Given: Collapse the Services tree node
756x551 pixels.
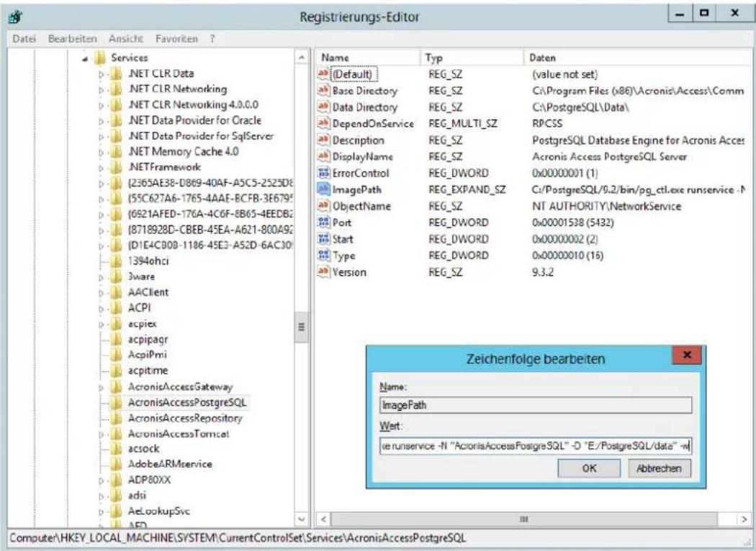Looking at the screenshot, I should pyautogui.click(x=85, y=59).
